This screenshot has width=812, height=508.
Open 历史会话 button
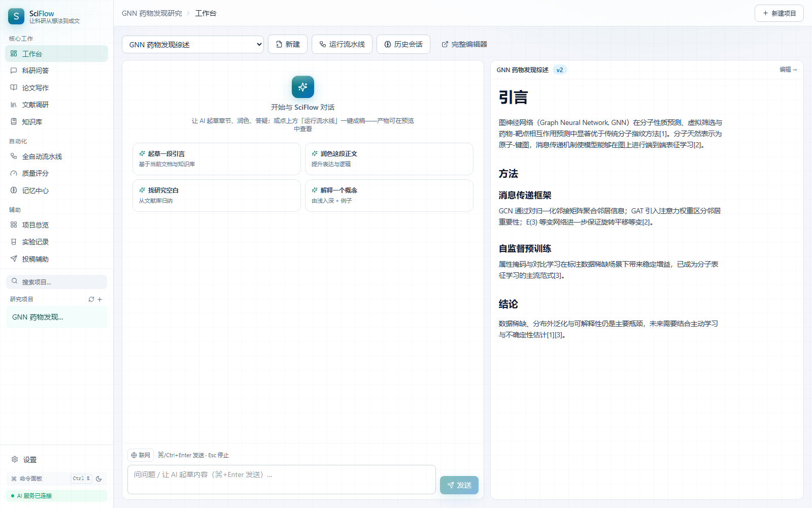[x=403, y=44]
